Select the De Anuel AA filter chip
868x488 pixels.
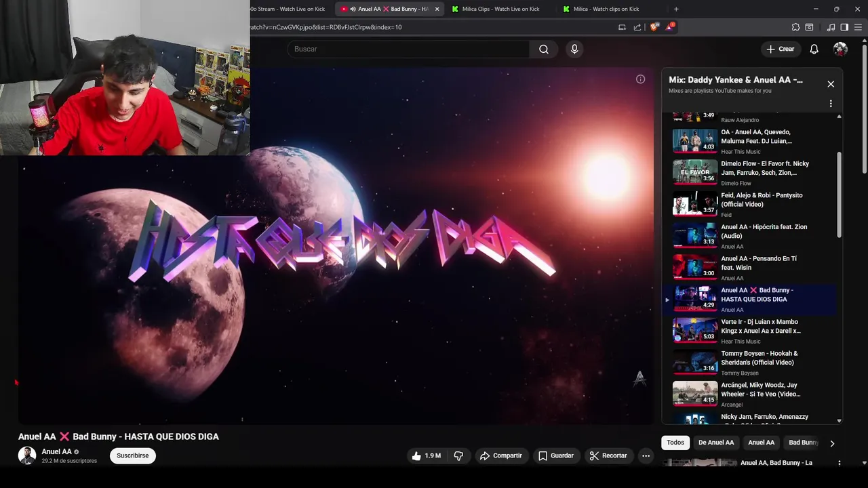pyautogui.click(x=716, y=443)
